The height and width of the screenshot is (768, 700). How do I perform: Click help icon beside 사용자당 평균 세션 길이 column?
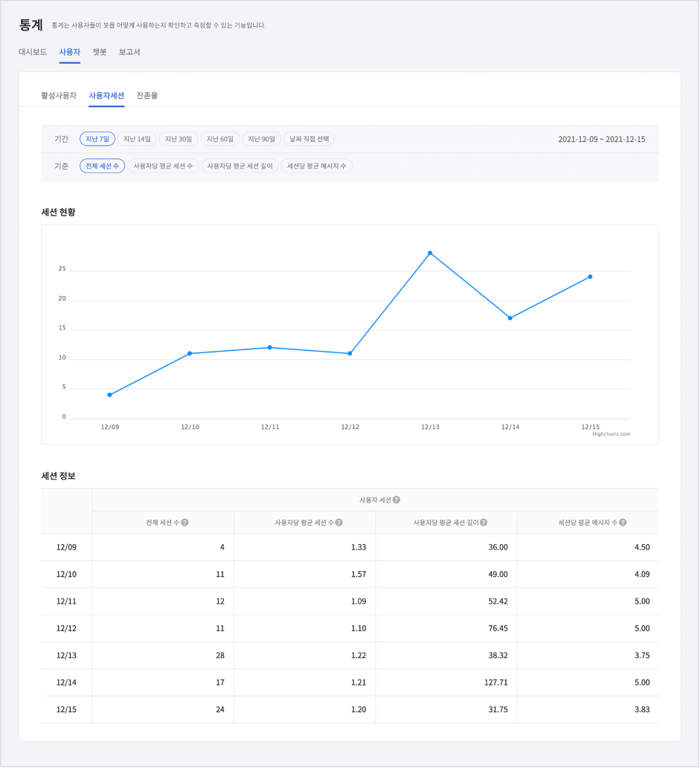click(484, 523)
